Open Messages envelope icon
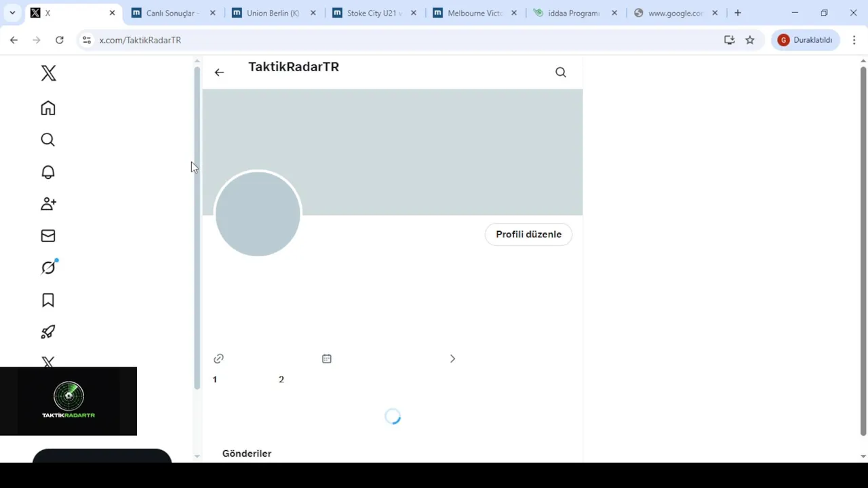Viewport: 868px width, 488px height. point(48,236)
